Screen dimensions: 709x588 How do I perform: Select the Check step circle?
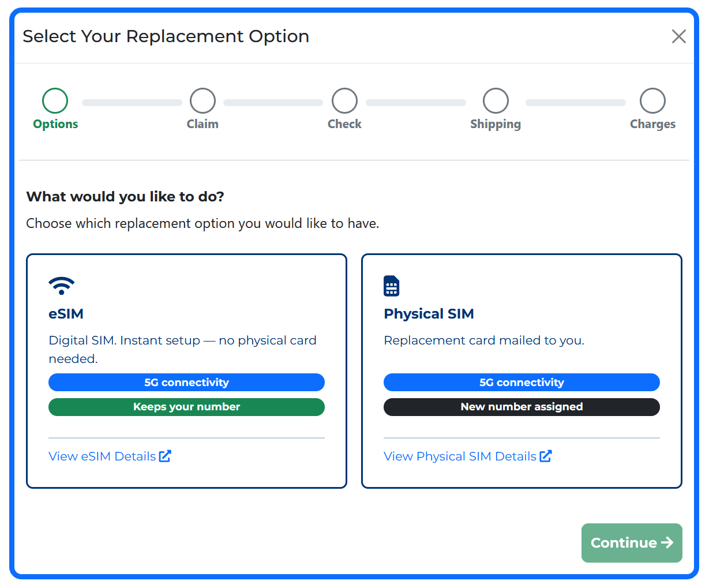344,100
